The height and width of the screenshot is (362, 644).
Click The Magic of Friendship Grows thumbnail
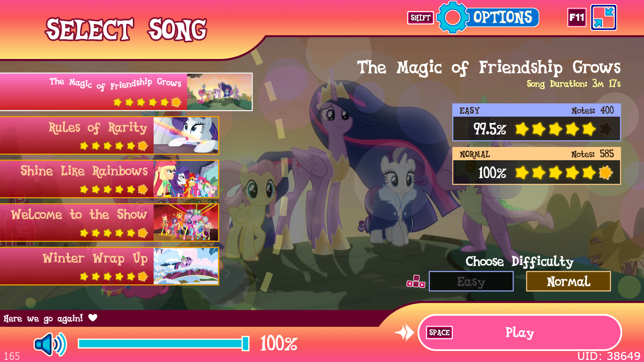click(219, 92)
